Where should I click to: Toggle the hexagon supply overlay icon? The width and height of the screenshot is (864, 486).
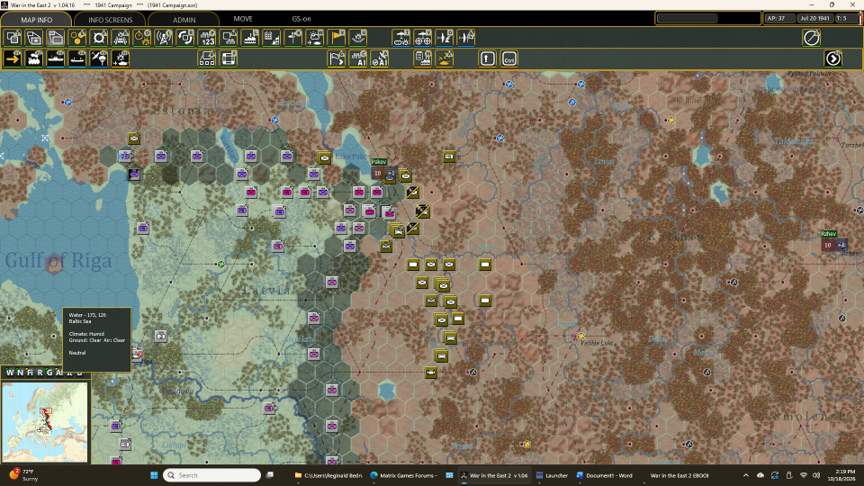point(77,37)
